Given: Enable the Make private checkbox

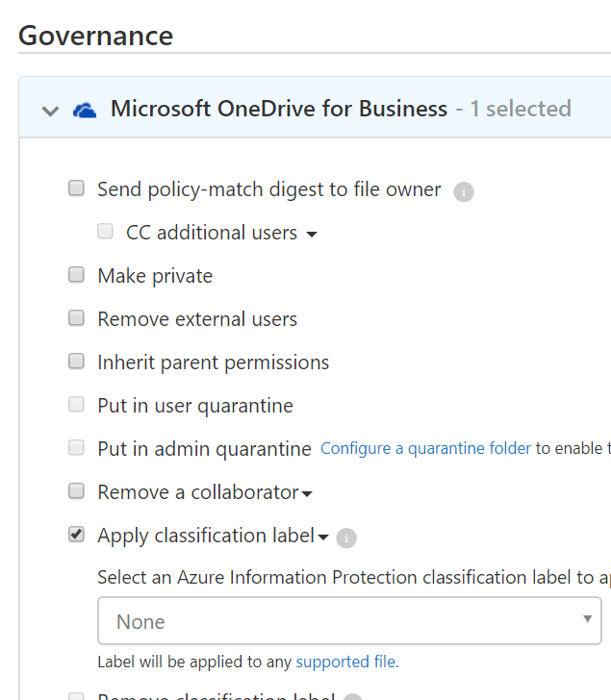Looking at the screenshot, I should point(76,275).
